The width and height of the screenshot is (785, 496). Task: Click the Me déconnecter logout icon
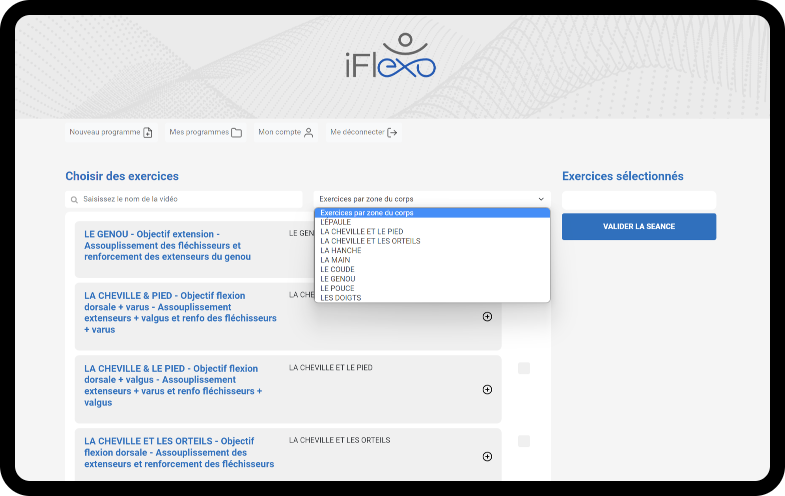(392, 132)
